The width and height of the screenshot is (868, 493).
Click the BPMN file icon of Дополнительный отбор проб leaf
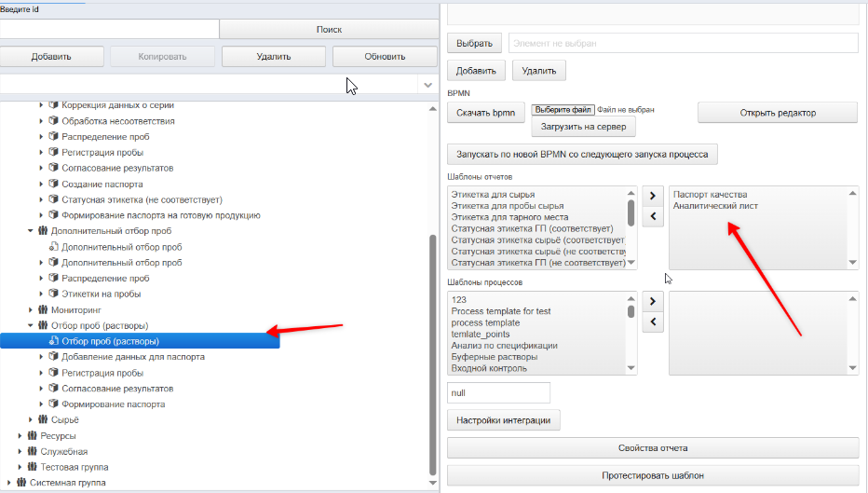point(53,246)
